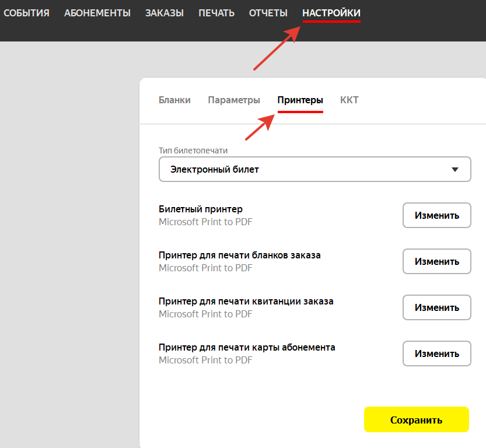The height and width of the screenshot is (448, 486).
Task: Select the Принтеры tab
Action: (x=300, y=100)
